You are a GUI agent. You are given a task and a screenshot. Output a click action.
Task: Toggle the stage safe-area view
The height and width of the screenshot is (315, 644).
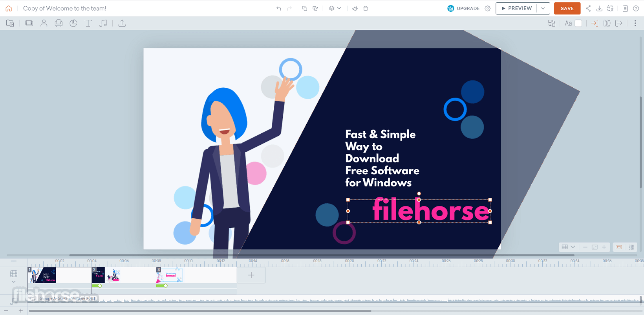click(x=619, y=247)
